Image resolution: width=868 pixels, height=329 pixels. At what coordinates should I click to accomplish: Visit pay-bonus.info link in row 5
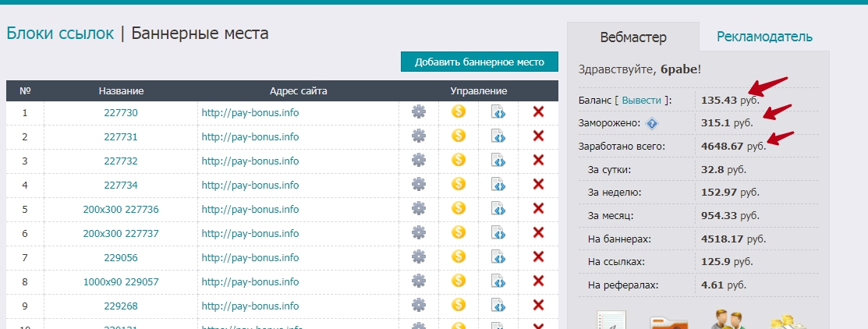click(x=250, y=210)
